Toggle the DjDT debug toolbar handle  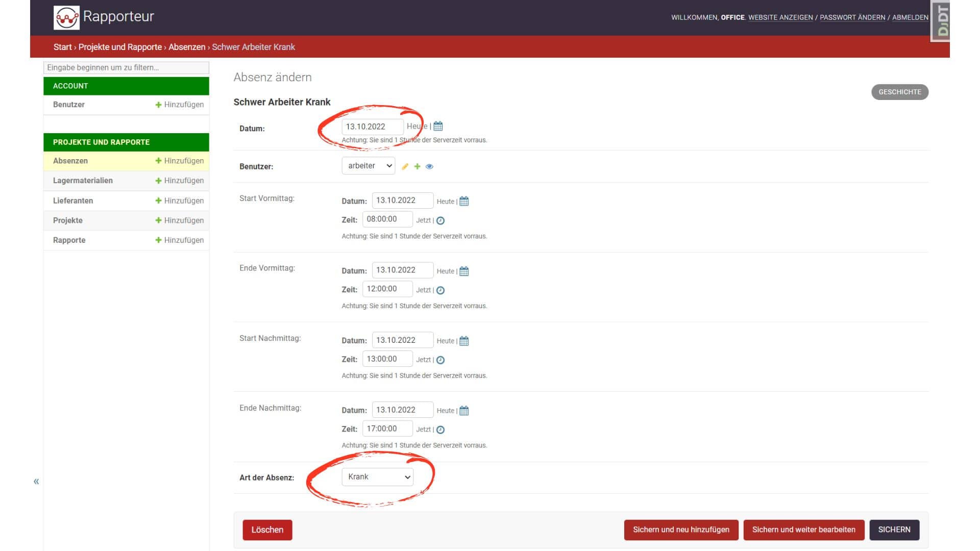pyautogui.click(x=941, y=20)
